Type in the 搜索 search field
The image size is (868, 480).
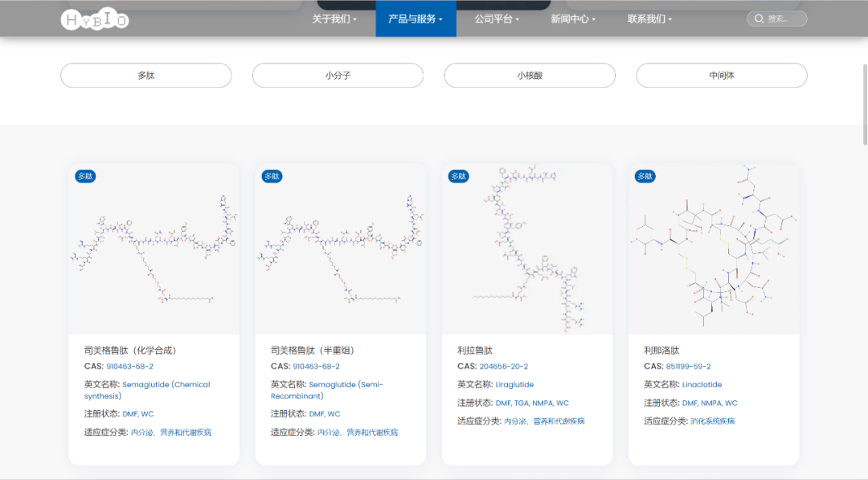(784, 18)
